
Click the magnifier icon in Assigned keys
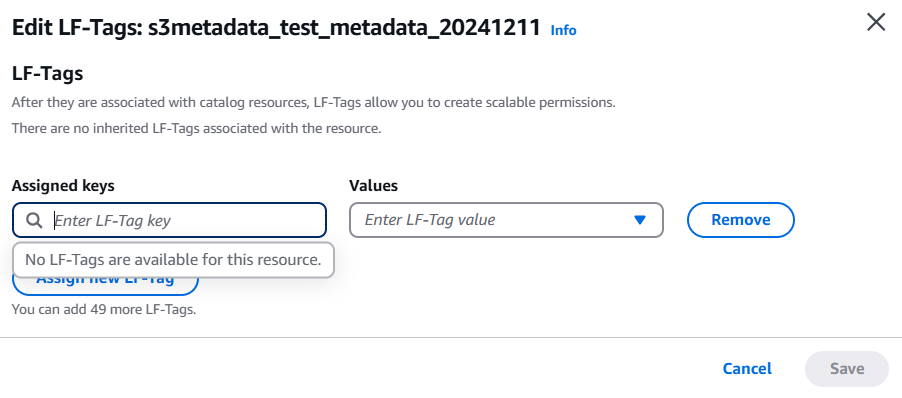(x=35, y=220)
